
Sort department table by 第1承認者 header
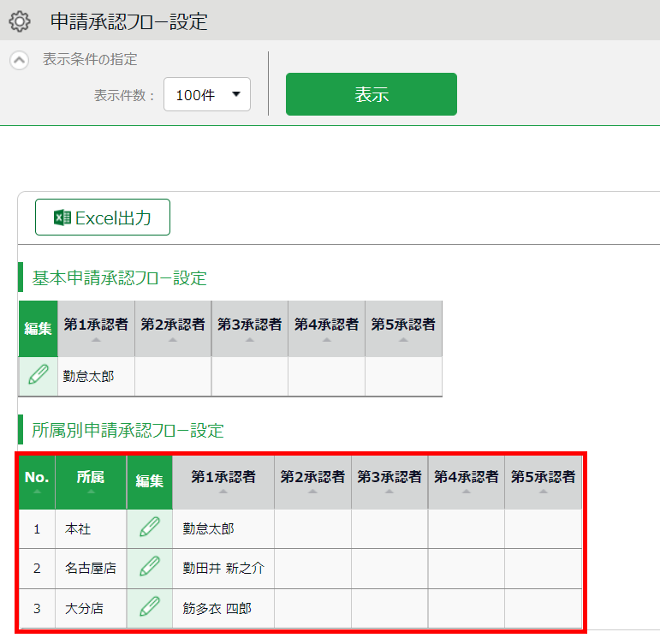tap(223, 482)
